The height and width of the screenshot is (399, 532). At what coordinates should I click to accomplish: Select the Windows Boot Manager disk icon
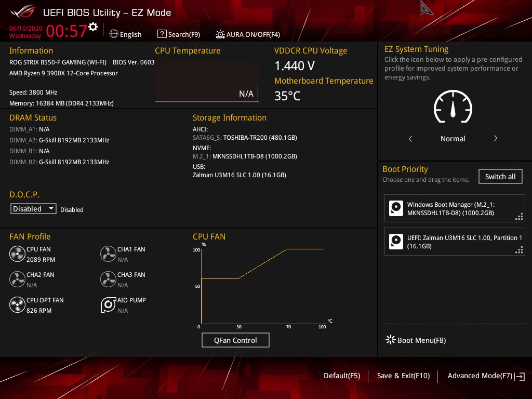click(x=396, y=208)
